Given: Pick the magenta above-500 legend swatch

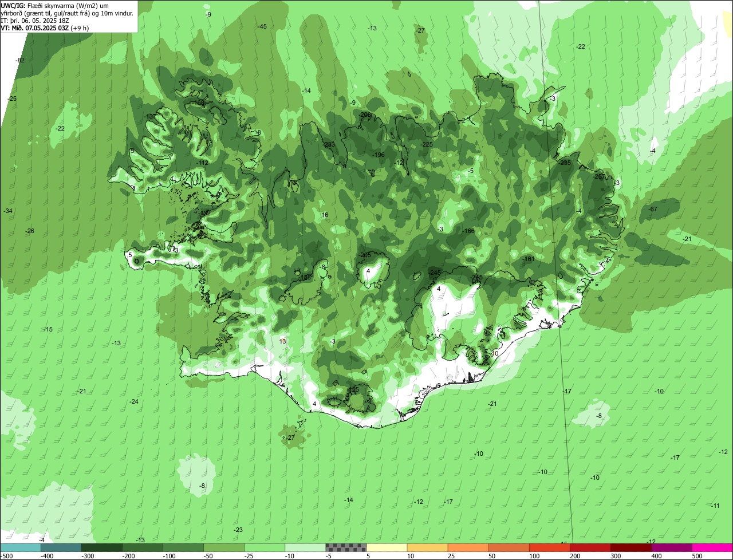Looking at the screenshot, I should pyautogui.click(x=712, y=547).
